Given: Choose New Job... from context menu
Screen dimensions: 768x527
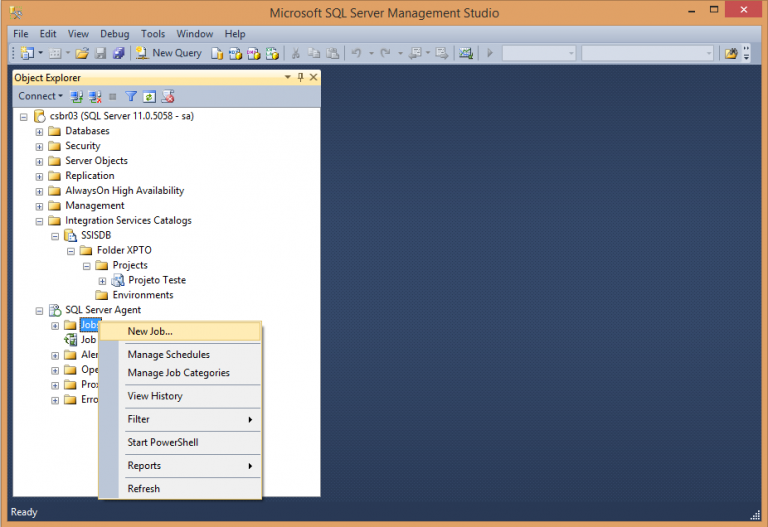Looking at the screenshot, I should pos(180,332).
